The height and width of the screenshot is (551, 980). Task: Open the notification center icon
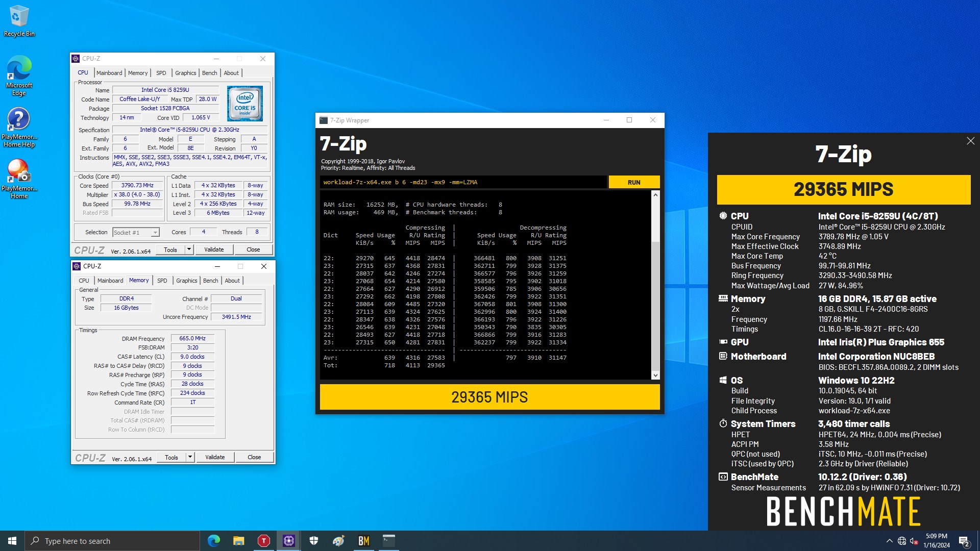964,541
